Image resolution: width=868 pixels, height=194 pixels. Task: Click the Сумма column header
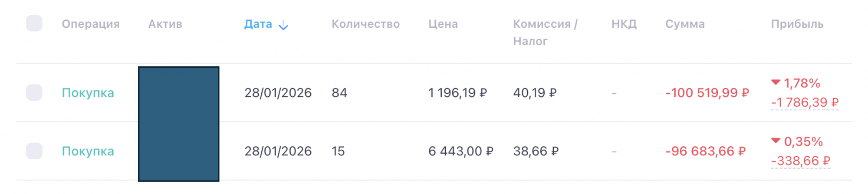[685, 24]
